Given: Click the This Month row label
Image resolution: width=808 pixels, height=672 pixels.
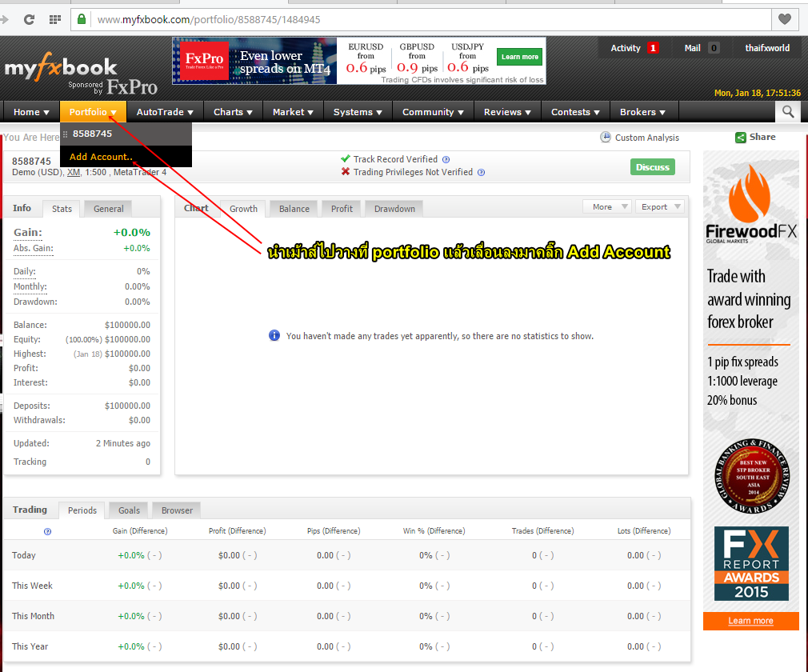Looking at the screenshot, I should (x=33, y=616).
